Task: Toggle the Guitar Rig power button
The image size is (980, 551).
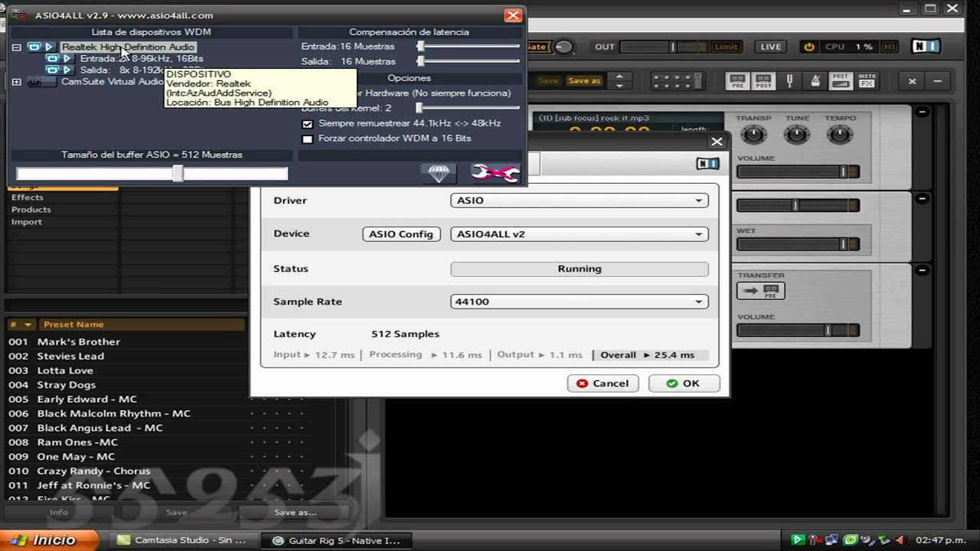Action: click(808, 47)
